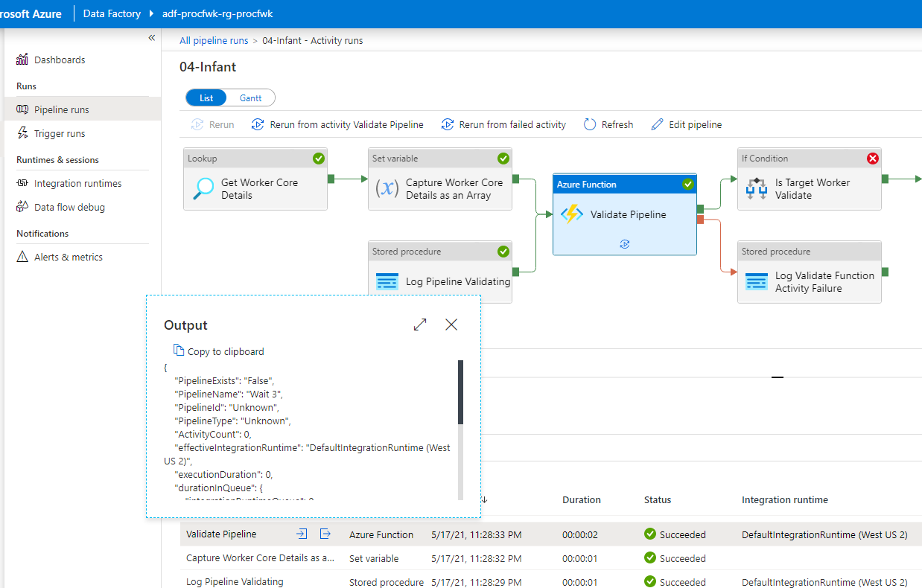The height and width of the screenshot is (588, 922).
Task: Open output of Validate Pipeline row
Action: 325,534
